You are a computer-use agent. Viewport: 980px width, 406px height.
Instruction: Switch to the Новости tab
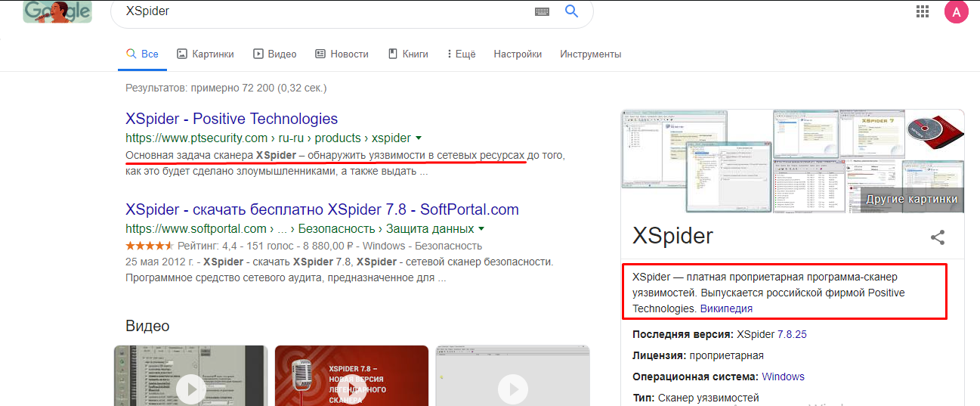[342, 54]
